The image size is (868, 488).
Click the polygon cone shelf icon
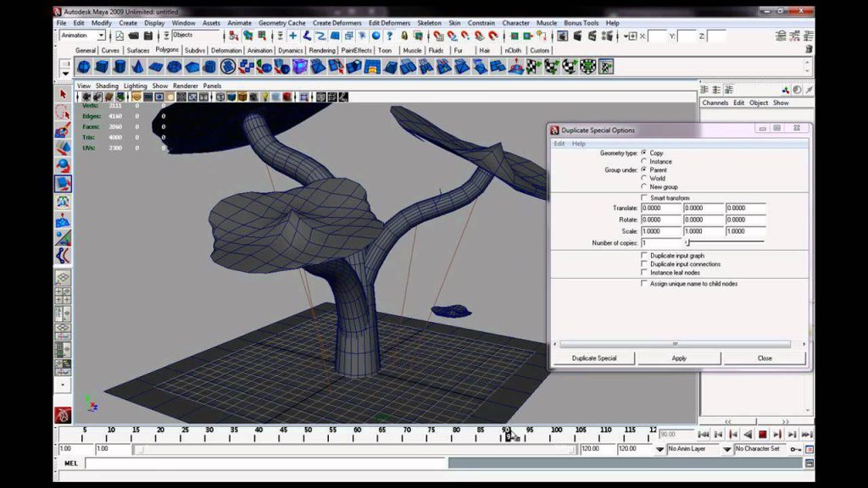[137, 67]
